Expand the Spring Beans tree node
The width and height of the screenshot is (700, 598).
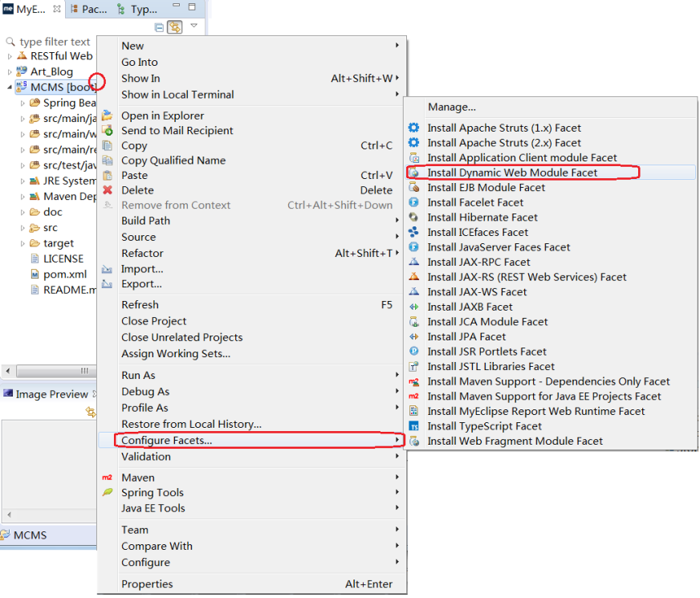click(x=22, y=103)
